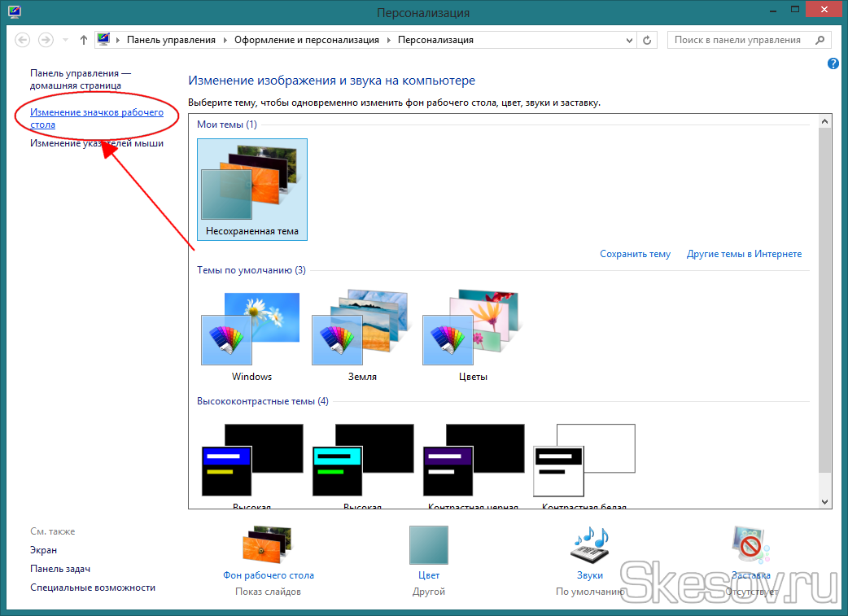Image resolution: width=848 pixels, height=616 pixels.
Task: Click the search magnifier icon
Action: tap(820, 40)
